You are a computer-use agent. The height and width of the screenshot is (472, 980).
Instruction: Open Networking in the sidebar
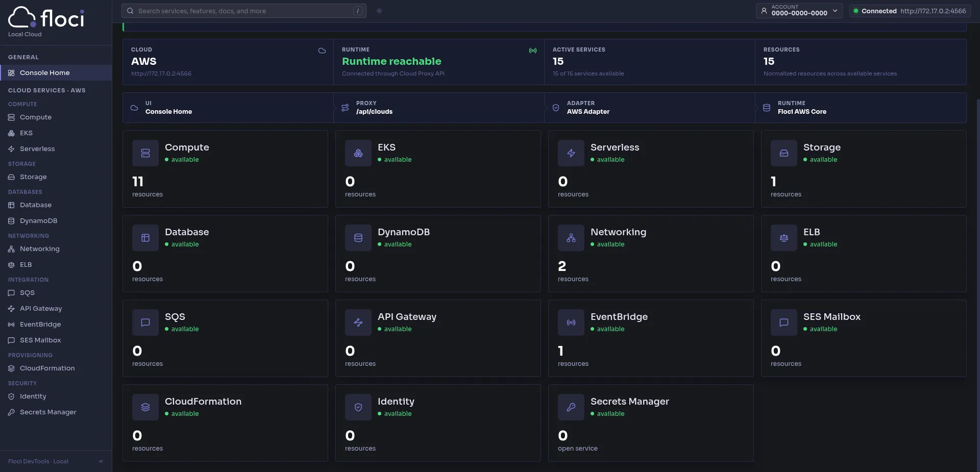pyautogui.click(x=56, y=249)
